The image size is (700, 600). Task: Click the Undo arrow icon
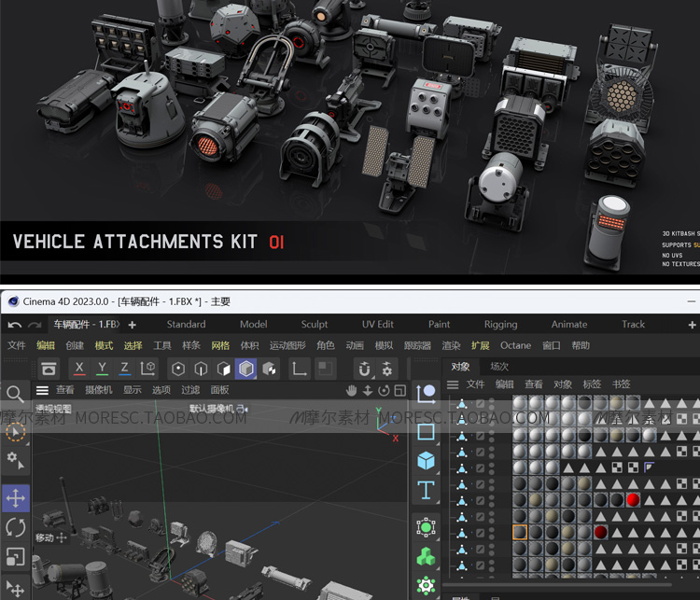tap(14, 325)
